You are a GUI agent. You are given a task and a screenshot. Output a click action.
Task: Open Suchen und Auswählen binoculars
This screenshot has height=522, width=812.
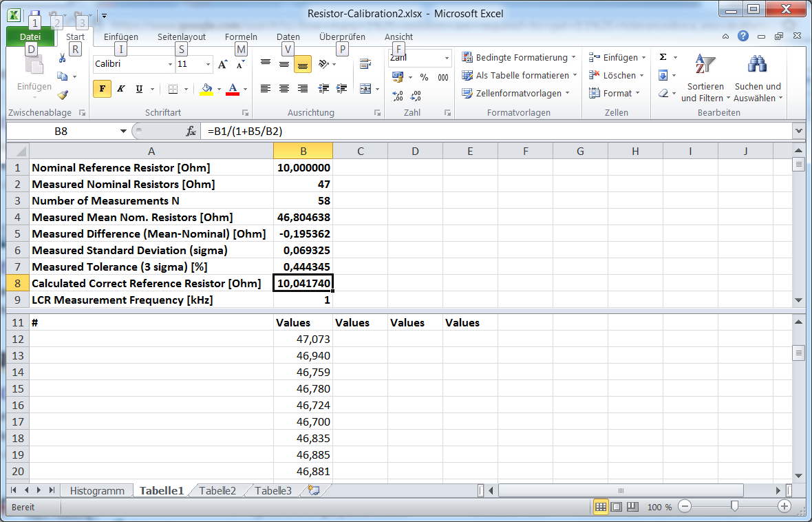click(758, 66)
